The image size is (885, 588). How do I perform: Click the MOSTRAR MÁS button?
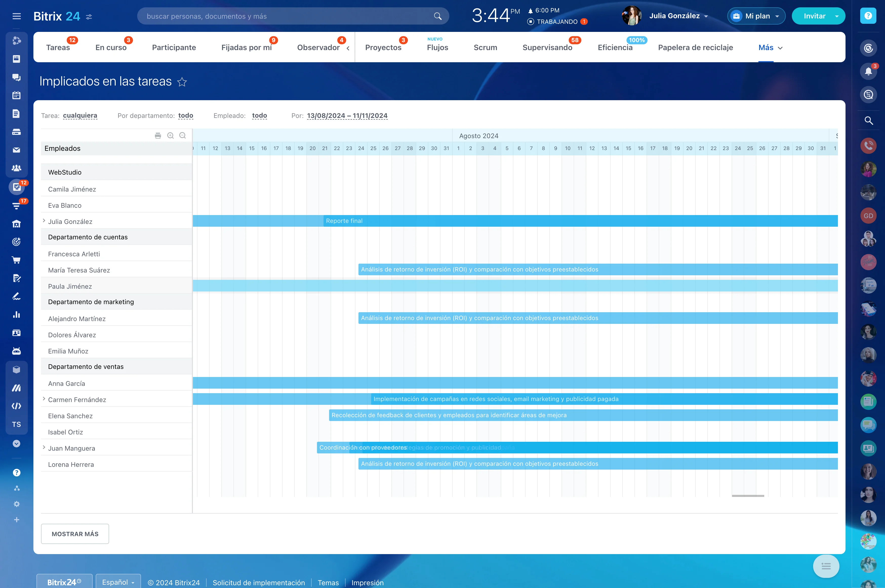click(75, 534)
